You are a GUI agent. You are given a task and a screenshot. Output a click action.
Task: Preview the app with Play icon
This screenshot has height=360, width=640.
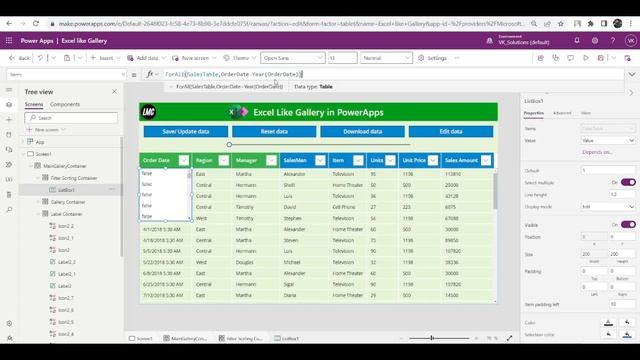[x=586, y=58]
